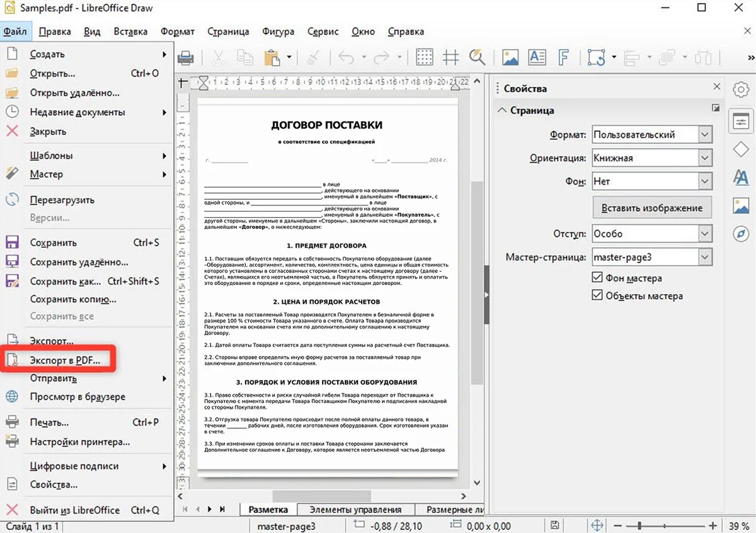Open the Fontwork text icon
Image resolution: width=756 pixels, height=533 pixels.
564,58
